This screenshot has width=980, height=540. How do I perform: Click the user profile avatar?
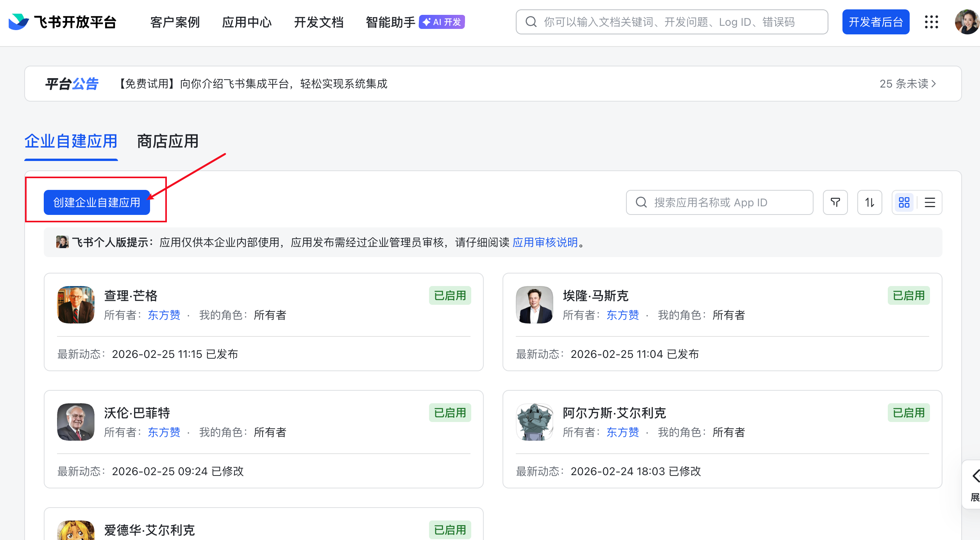967,22
